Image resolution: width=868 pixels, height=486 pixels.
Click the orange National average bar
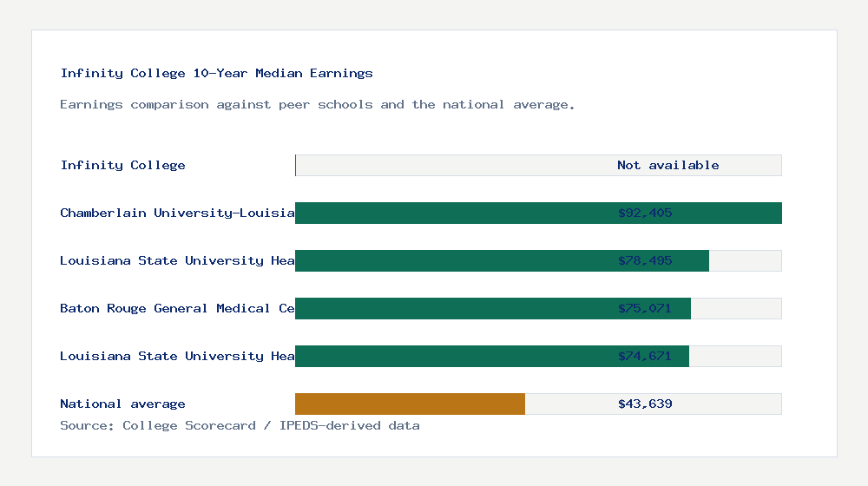(x=411, y=404)
